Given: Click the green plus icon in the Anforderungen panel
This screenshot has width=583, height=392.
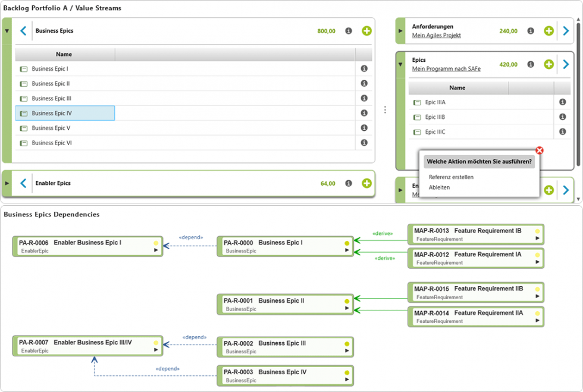Looking at the screenshot, I should pyautogui.click(x=548, y=30).
